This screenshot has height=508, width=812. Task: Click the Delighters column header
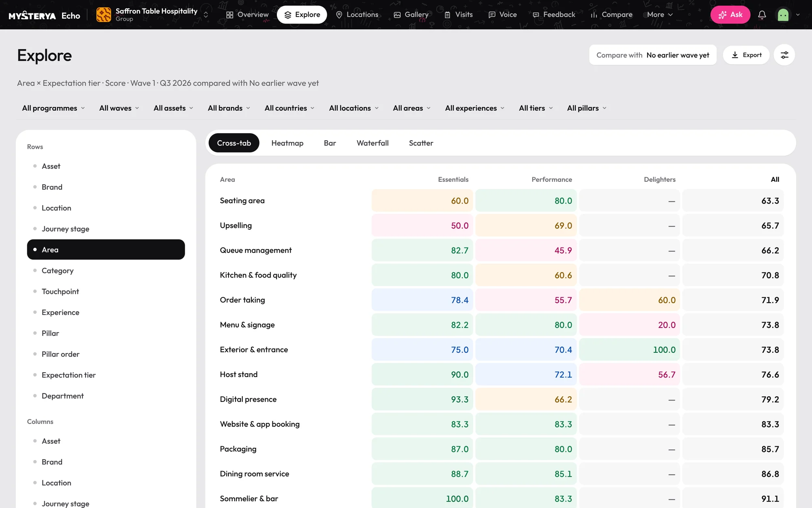(x=660, y=179)
